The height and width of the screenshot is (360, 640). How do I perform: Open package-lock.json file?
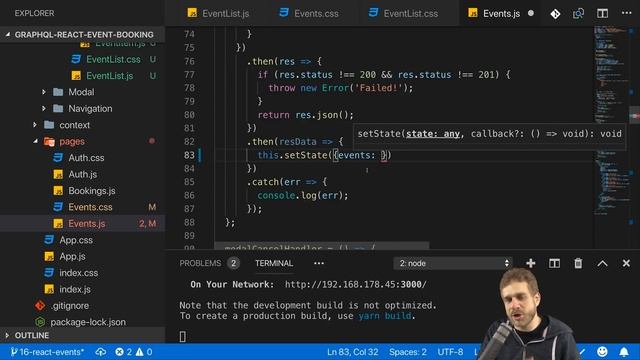(x=88, y=322)
